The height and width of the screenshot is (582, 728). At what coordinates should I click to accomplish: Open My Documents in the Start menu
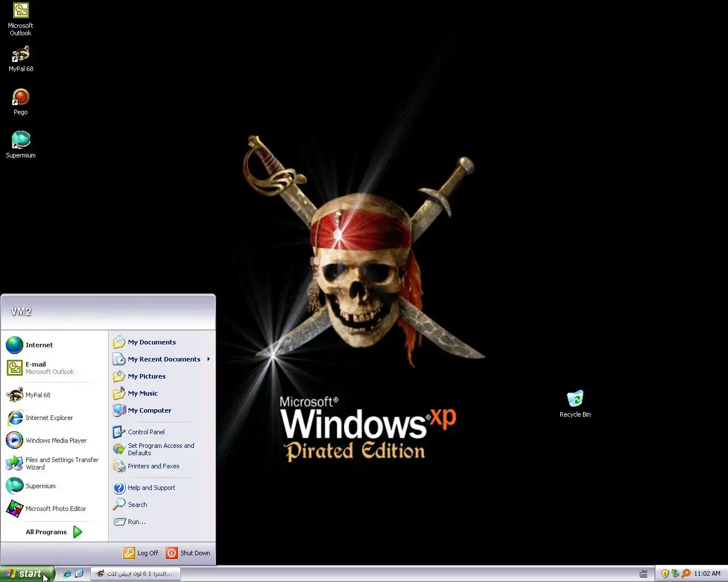162,342
